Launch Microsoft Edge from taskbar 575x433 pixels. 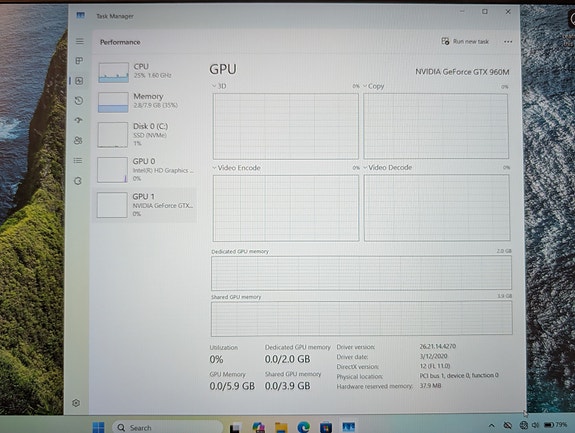[x=304, y=427]
